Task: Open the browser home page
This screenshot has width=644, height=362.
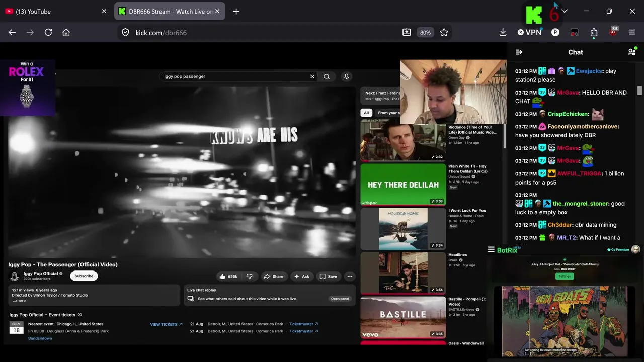Action: (x=66, y=32)
